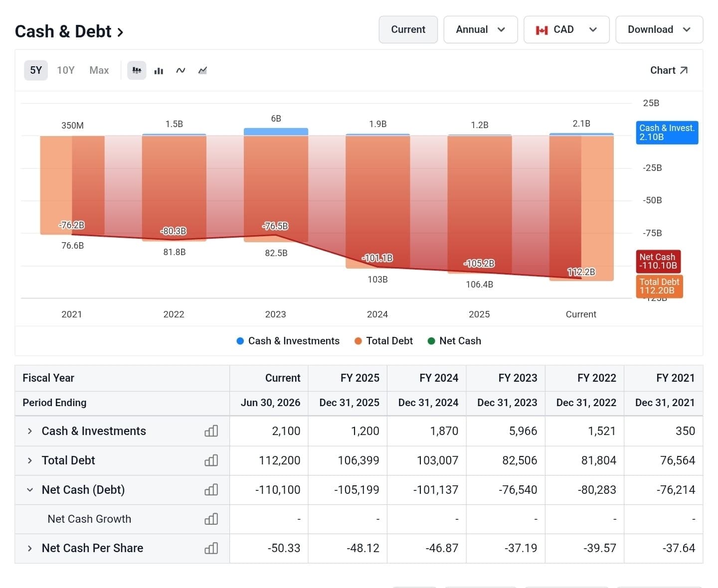The height and width of the screenshot is (588, 718).
Task: Toggle Total Debt series in chart legend
Action: point(383,341)
